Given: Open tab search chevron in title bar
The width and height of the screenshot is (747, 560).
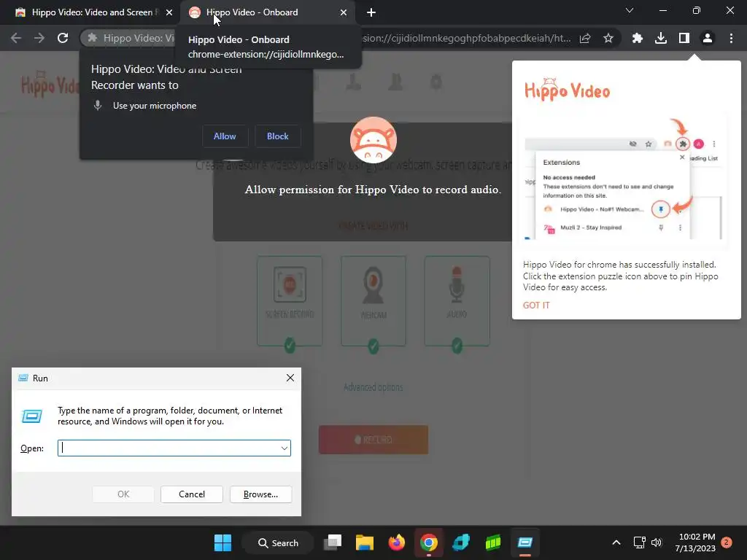Looking at the screenshot, I should (630, 10).
